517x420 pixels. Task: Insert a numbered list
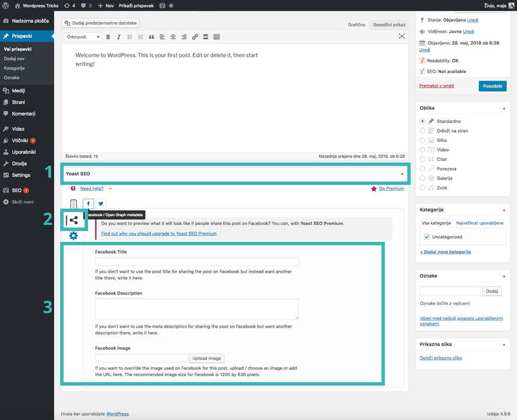point(141,37)
